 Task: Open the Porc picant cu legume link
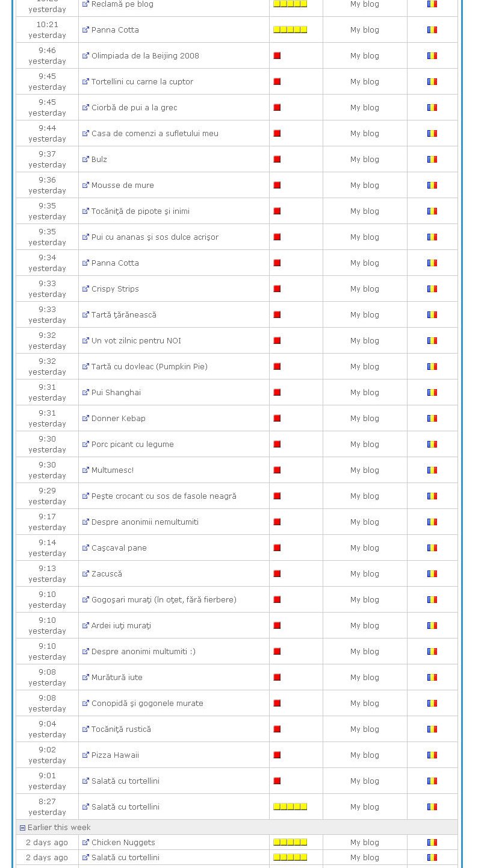[132, 445]
